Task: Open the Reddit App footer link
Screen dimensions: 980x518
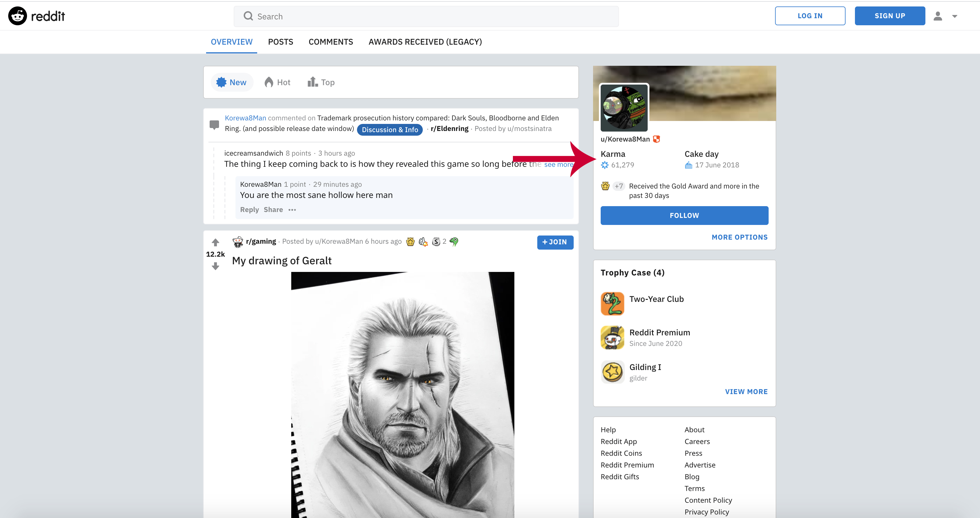Action: (x=619, y=441)
